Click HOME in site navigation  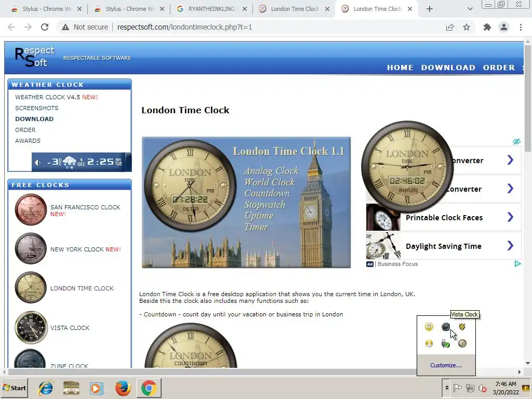click(x=400, y=68)
